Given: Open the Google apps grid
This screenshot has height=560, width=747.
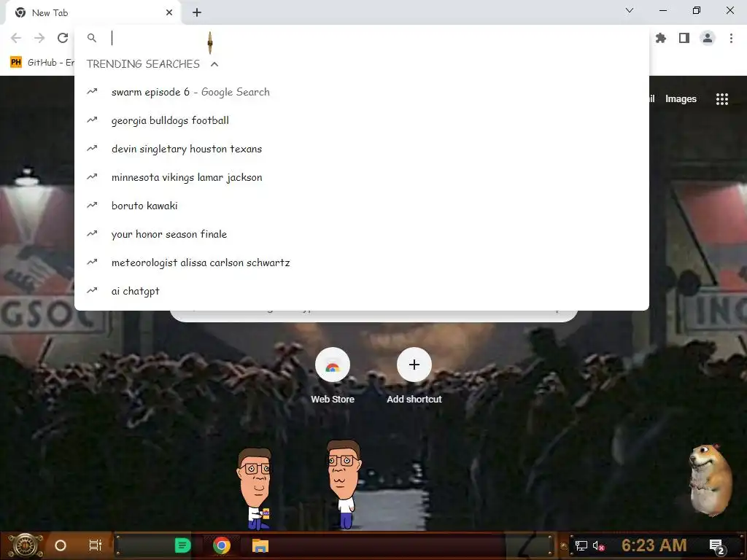Looking at the screenshot, I should pyautogui.click(x=722, y=99).
